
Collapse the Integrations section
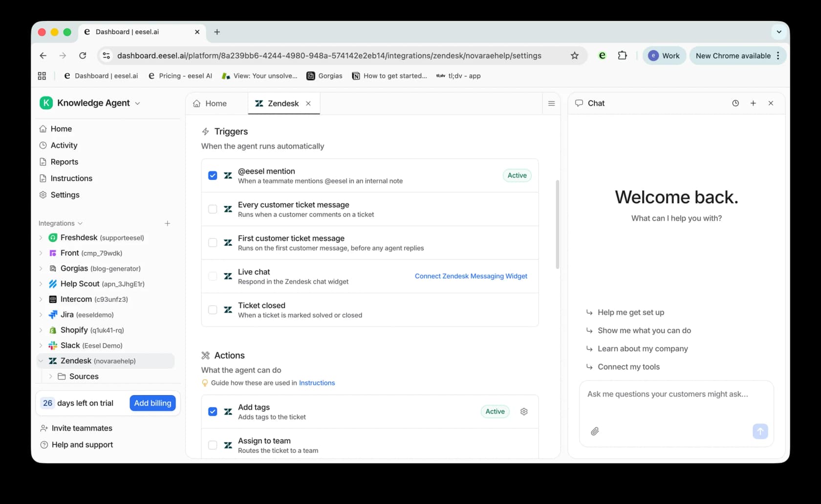coord(61,223)
